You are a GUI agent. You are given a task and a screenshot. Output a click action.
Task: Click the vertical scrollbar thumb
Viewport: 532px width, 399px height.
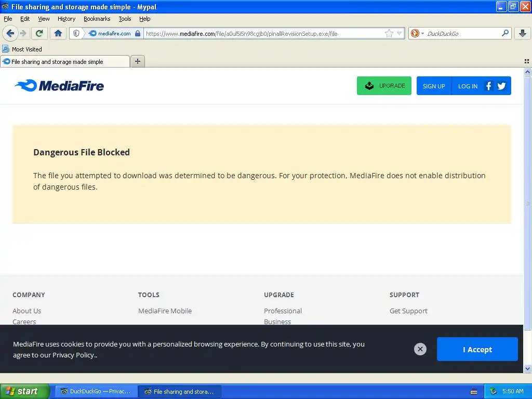(x=527, y=203)
